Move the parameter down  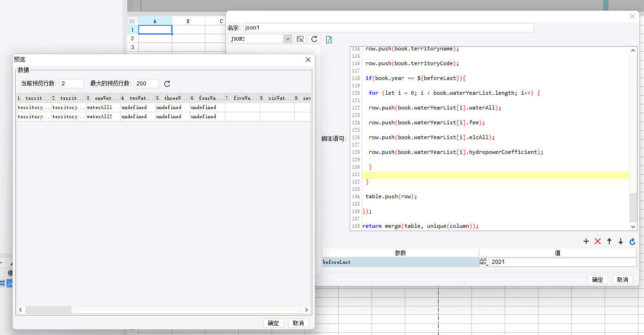[621, 241]
